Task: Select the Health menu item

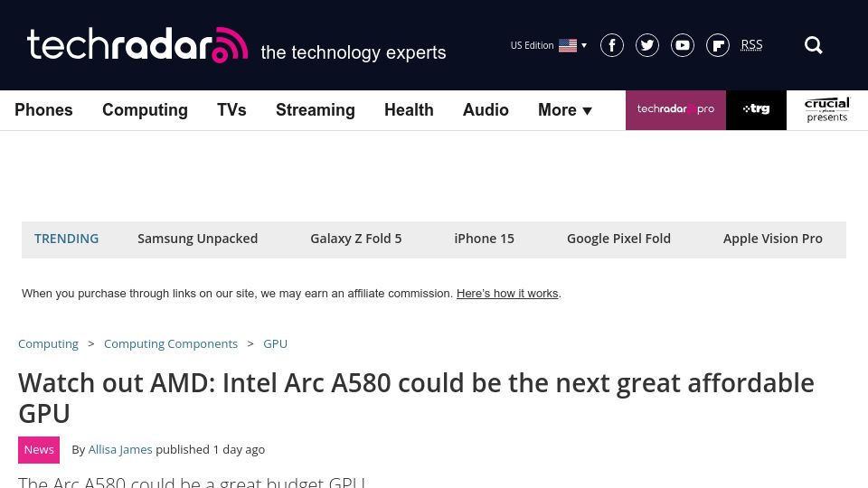Action: click(409, 110)
